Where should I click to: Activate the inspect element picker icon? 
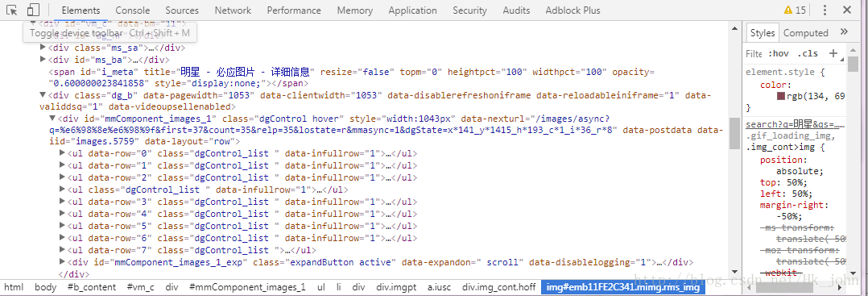pos(11,10)
